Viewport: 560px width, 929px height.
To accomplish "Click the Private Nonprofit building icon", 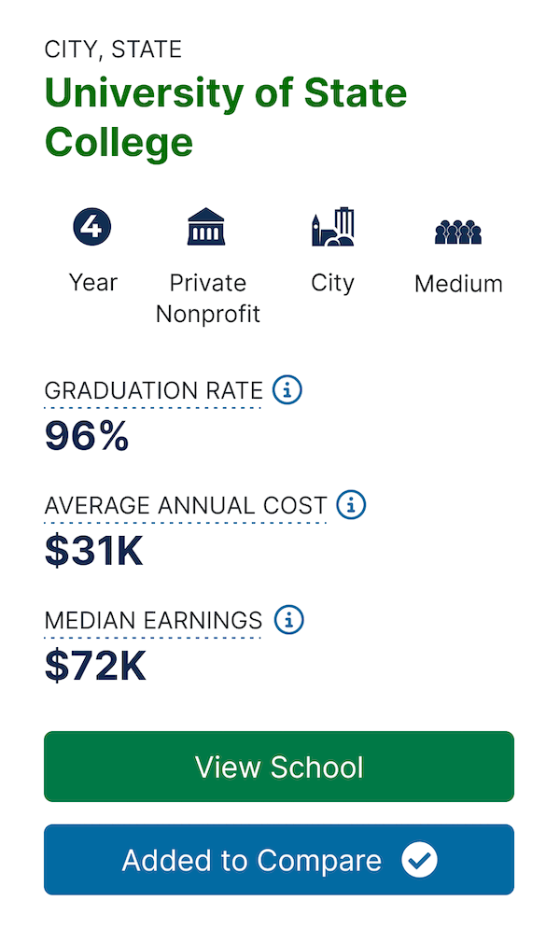I will click(206, 226).
